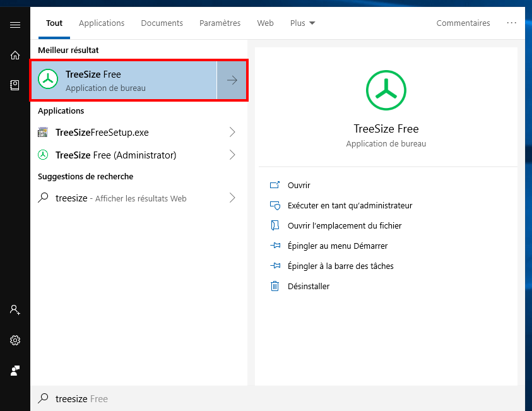Image resolution: width=532 pixels, height=411 pixels.
Task: Click the TreeSizeFreeSetup.exe installer icon
Action: point(43,132)
